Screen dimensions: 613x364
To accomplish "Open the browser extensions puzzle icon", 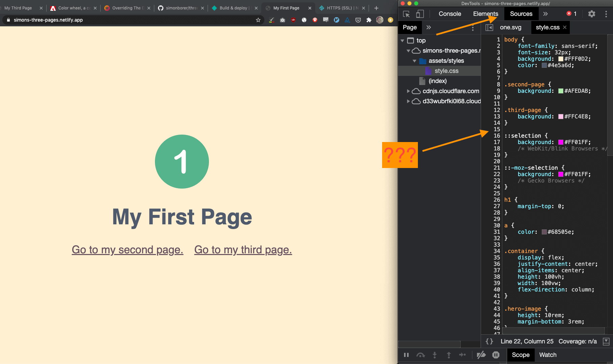I will click(x=369, y=20).
